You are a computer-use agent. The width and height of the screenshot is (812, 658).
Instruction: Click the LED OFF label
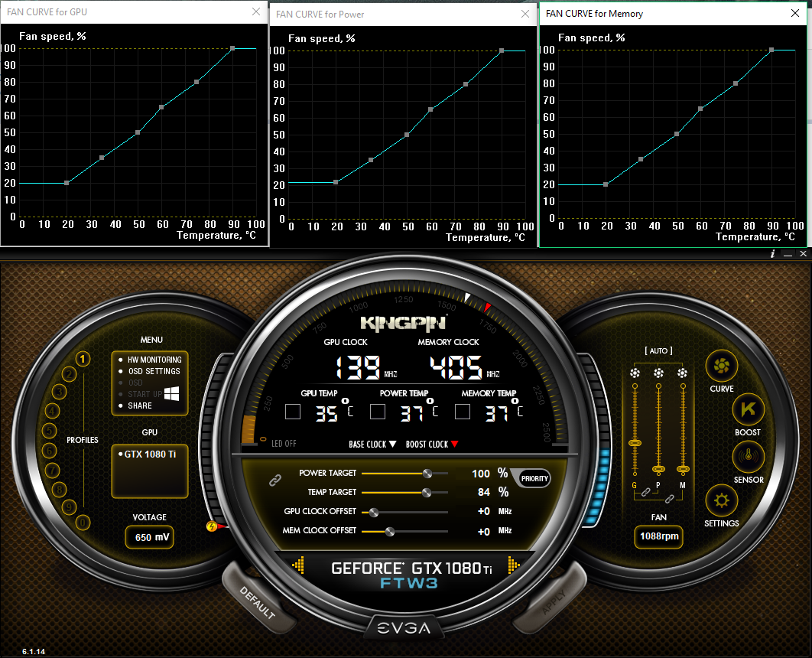284,444
